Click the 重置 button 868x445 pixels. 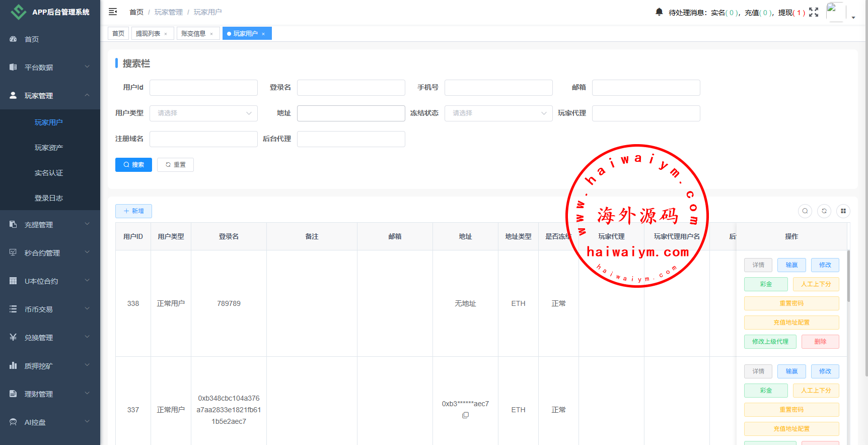point(175,165)
